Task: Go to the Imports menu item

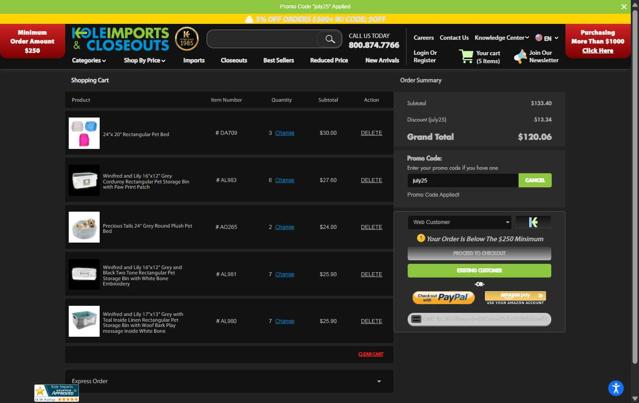Action: [x=194, y=60]
